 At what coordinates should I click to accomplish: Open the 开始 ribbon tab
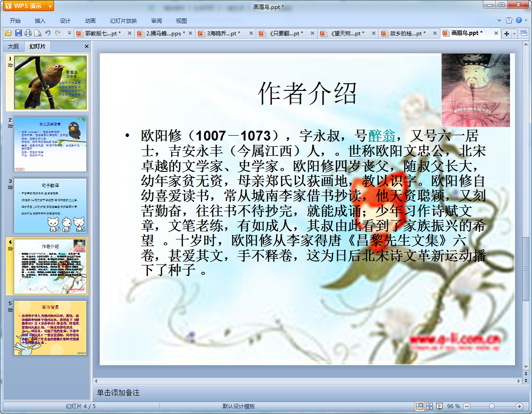pos(15,21)
